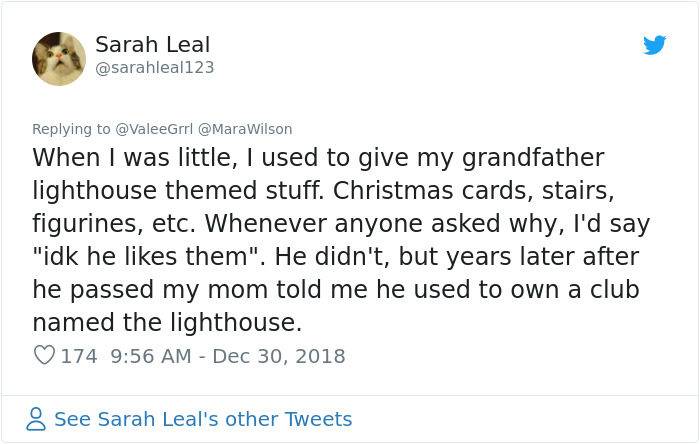700x444 pixels.
Task: Like the tweet with the heart icon
Action: click(x=44, y=355)
